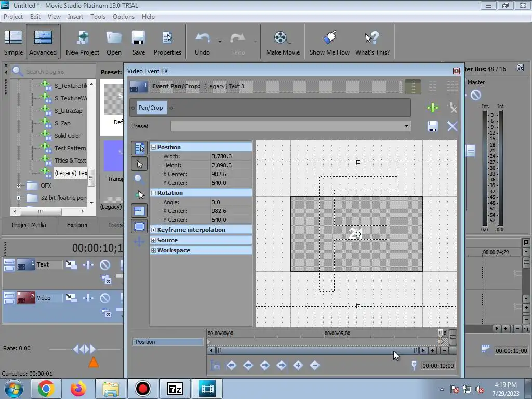Activate What's This help
Screen dimensions: 532x399
(x=372, y=43)
